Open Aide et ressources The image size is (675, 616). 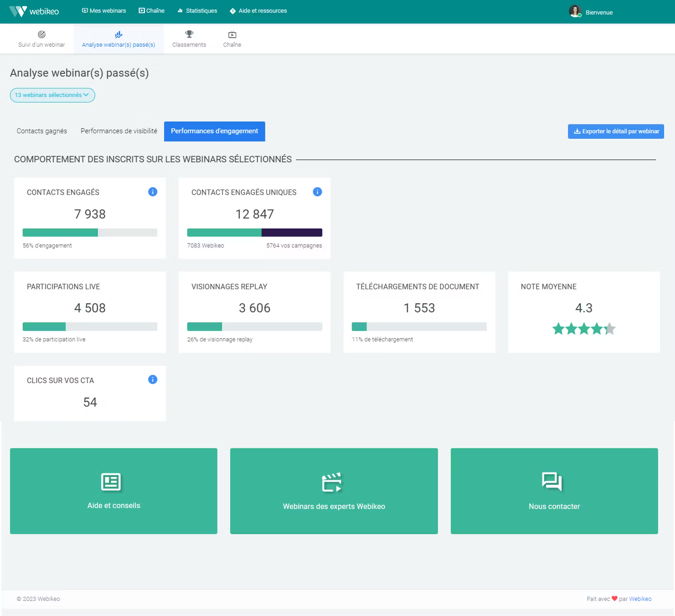258,10
